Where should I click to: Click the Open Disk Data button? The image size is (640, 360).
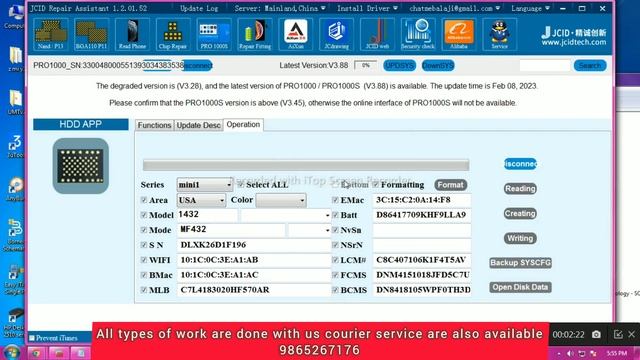tap(520, 287)
